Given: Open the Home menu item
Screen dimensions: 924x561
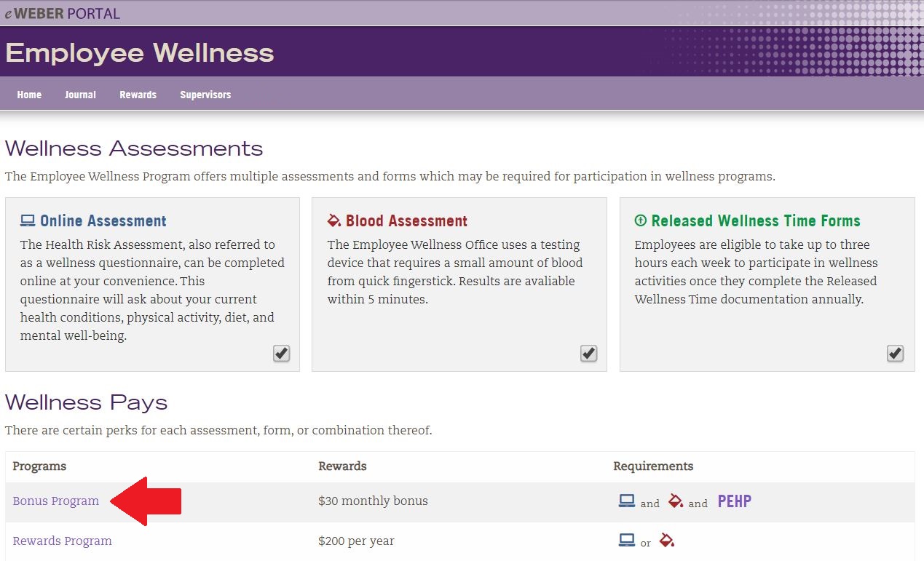Looking at the screenshot, I should tap(29, 95).
